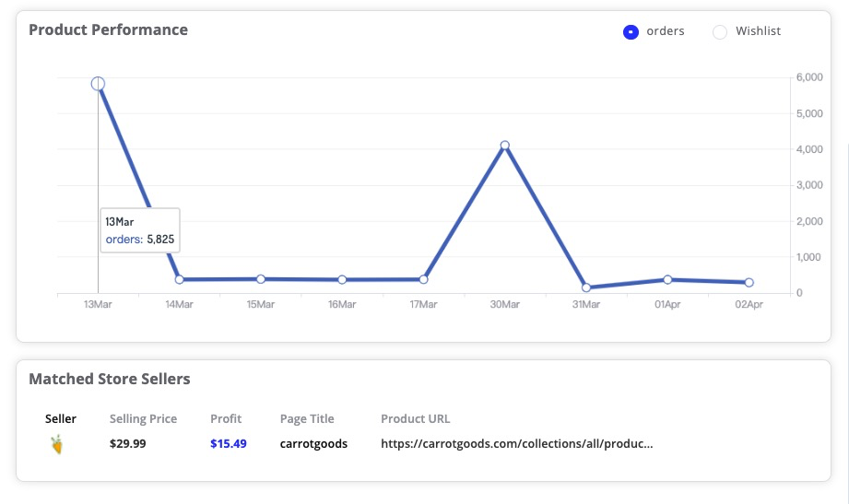Click the 16Mar data point marker
The image size is (849, 504).
342,279
